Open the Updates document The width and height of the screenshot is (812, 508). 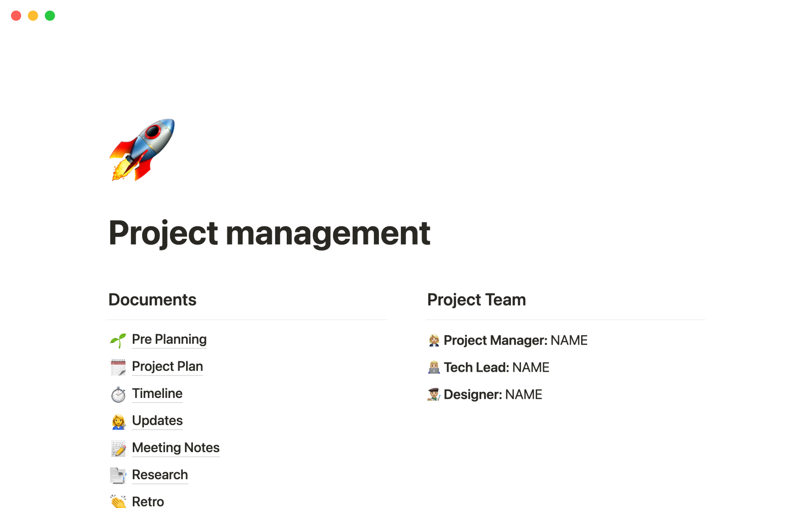156,420
